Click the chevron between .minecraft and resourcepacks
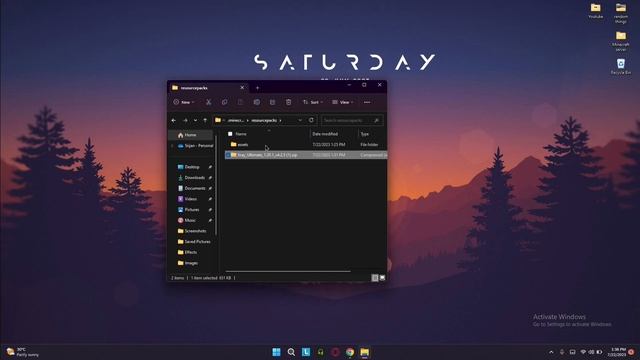640x360 pixels. click(248, 120)
